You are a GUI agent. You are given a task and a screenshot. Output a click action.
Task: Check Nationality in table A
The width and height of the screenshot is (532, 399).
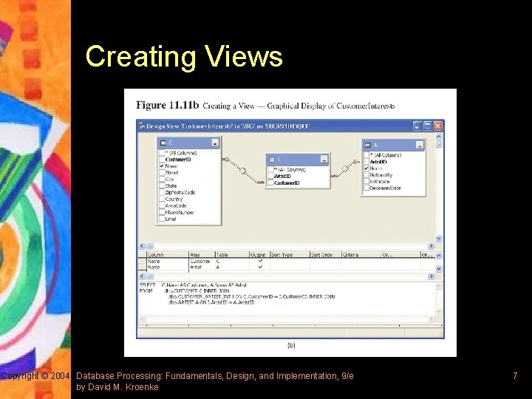[366, 174]
